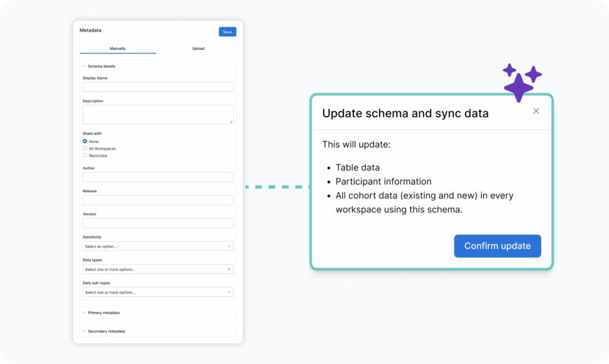Close the Update schema dialog
Screen dimensions: 609x364
pyautogui.click(x=536, y=111)
